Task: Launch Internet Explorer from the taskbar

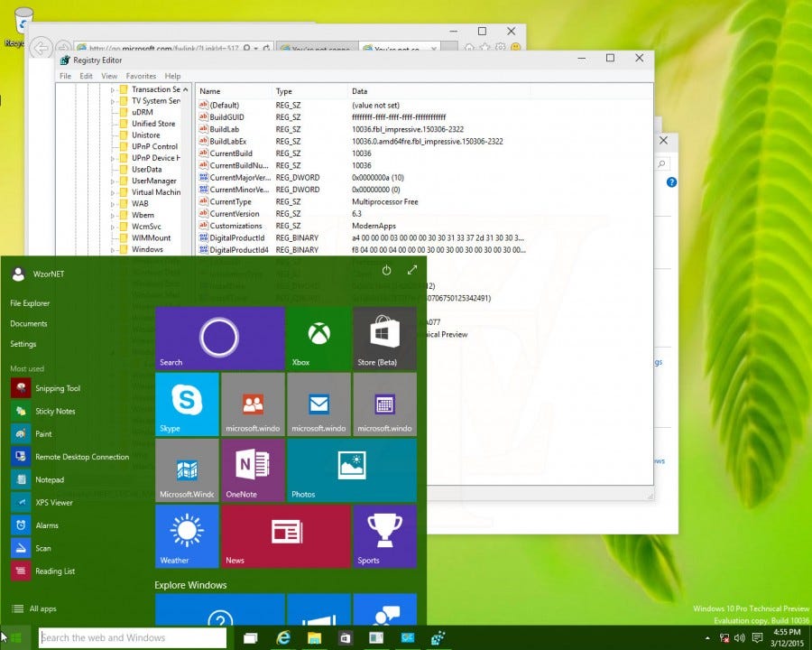Action: pyautogui.click(x=282, y=637)
